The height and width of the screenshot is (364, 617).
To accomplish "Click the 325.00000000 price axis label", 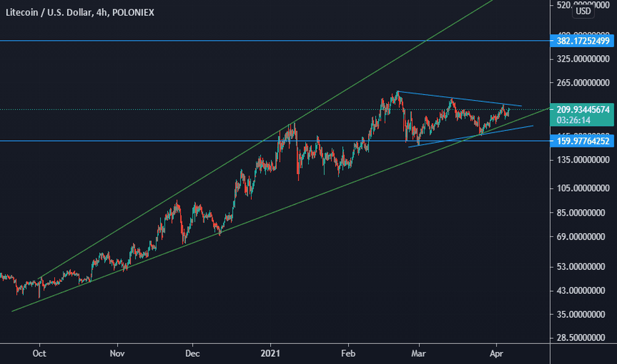I will point(583,59).
